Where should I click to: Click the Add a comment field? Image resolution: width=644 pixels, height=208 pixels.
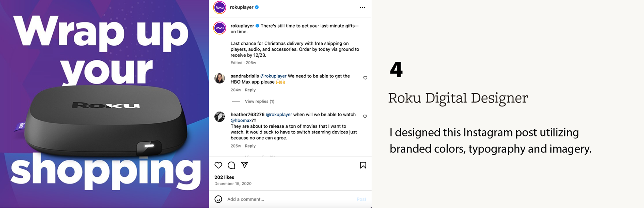[288, 199]
